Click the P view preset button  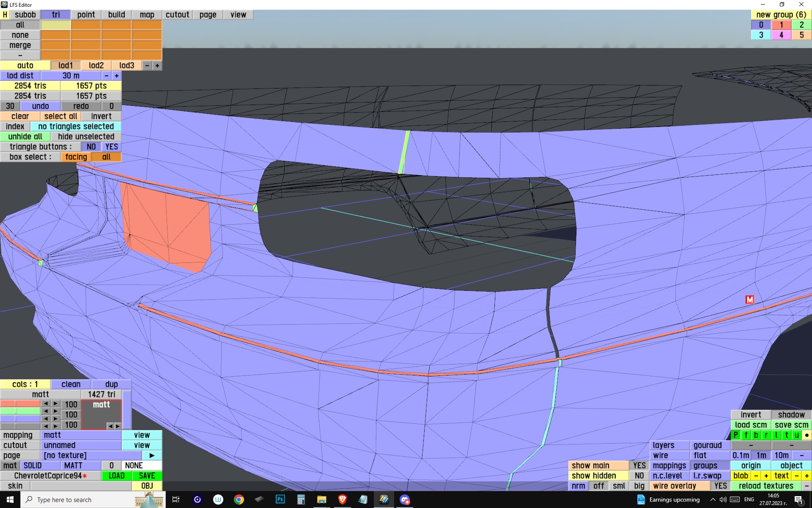pos(736,435)
